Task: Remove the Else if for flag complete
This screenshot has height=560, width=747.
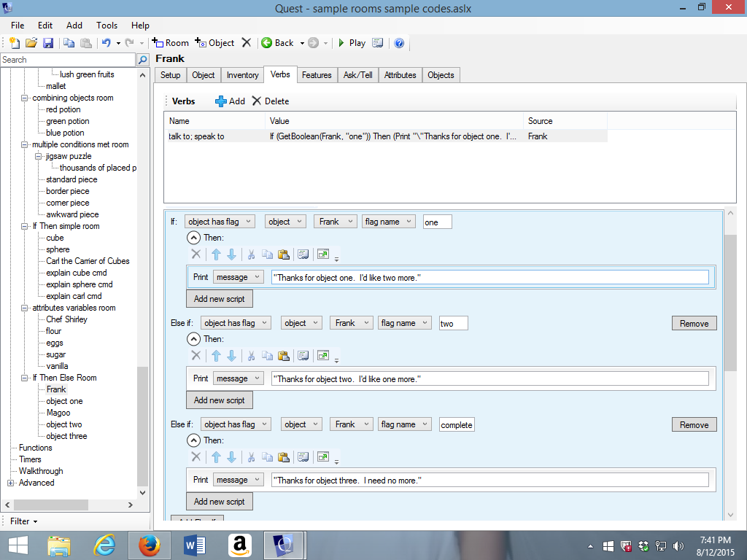Action: [694, 425]
